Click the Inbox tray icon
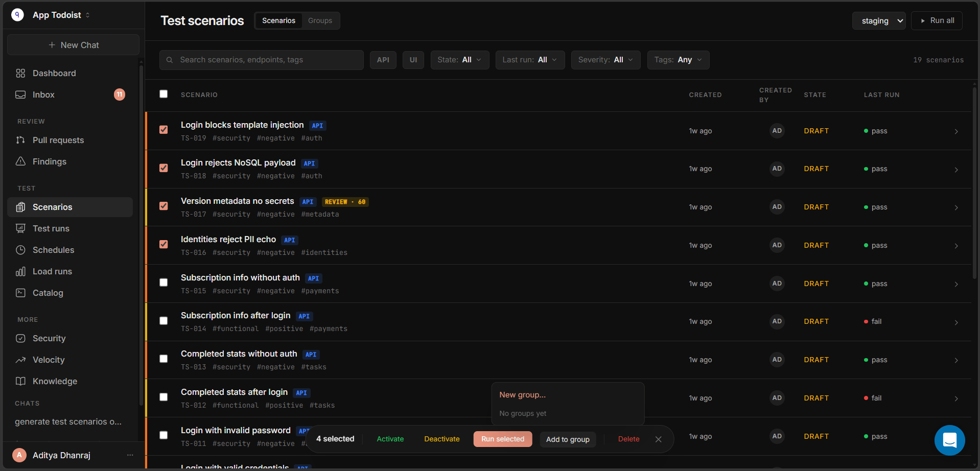 point(20,95)
